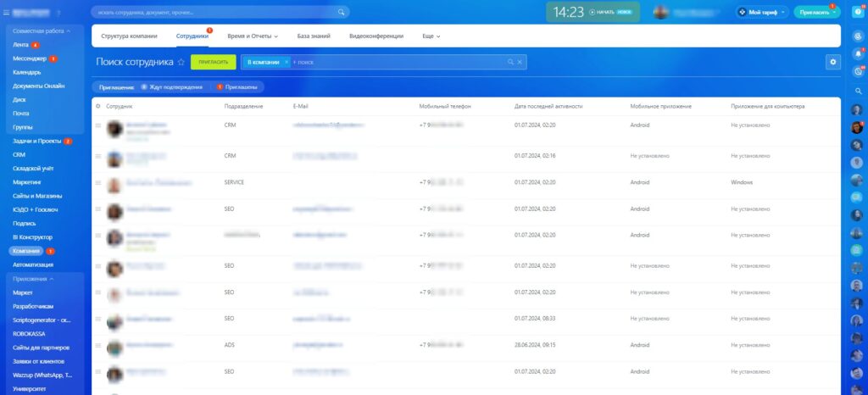868x395 pixels.
Task: Click the Мобильный телефон column header
Action: (x=445, y=106)
